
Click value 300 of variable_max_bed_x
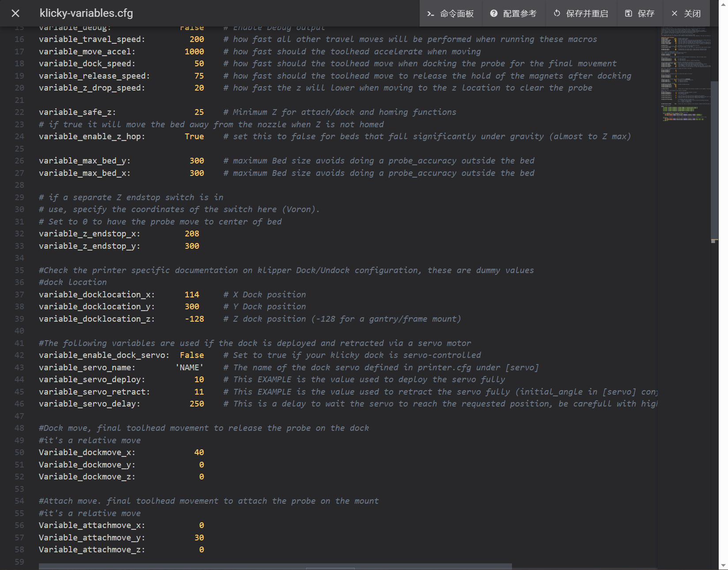(197, 173)
